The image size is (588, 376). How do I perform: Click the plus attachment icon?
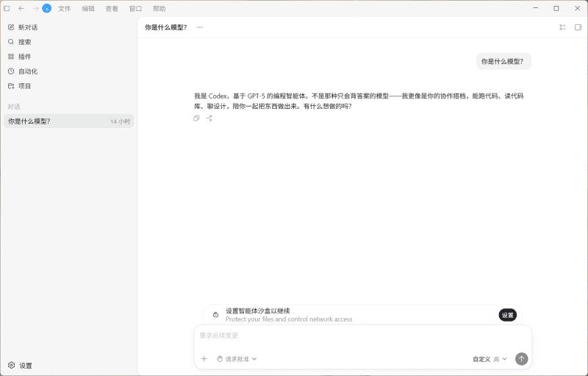204,359
